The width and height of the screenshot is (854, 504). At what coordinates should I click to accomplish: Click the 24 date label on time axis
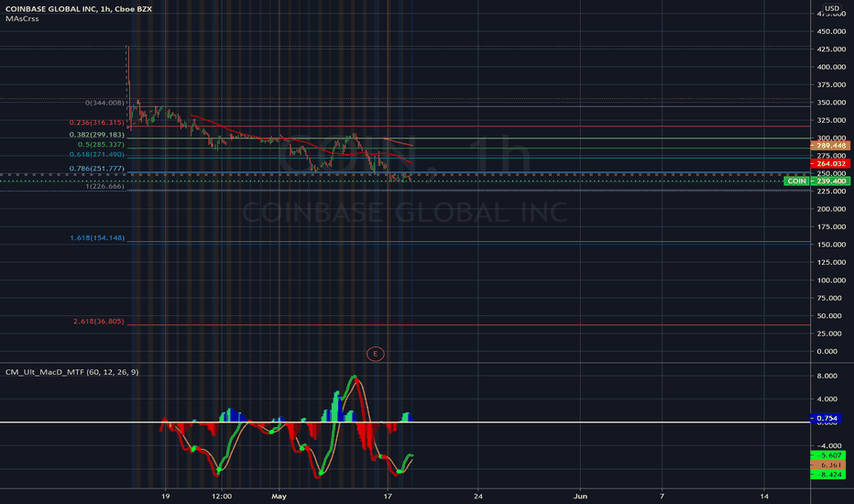click(x=478, y=497)
